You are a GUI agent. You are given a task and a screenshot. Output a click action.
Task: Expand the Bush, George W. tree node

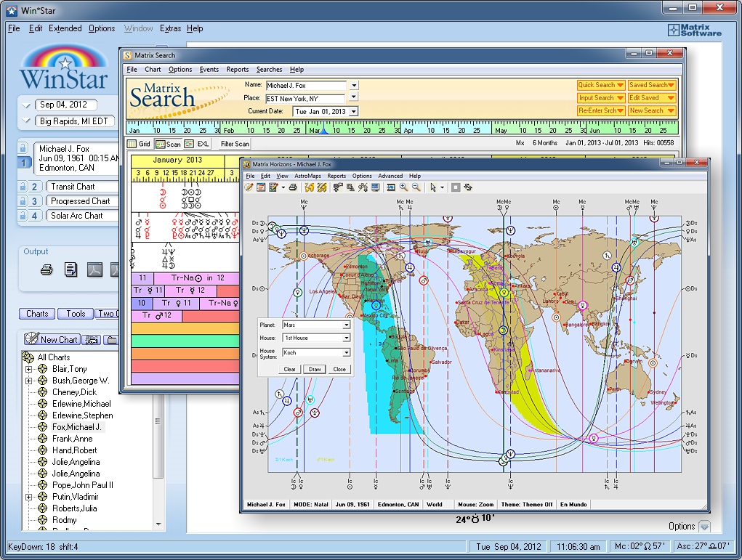tap(28, 381)
